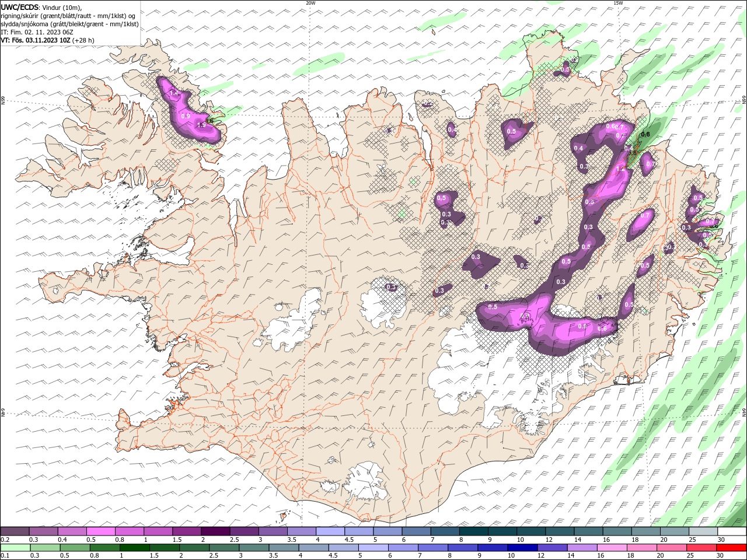
Task: Click the pure red 30 swatch in lower legend row
Action: pyautogui.click(x=731, y=548)
